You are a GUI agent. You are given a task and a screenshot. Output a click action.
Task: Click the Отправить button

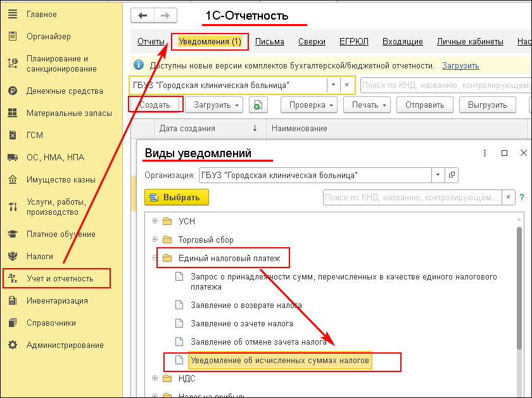pos(425,105)
